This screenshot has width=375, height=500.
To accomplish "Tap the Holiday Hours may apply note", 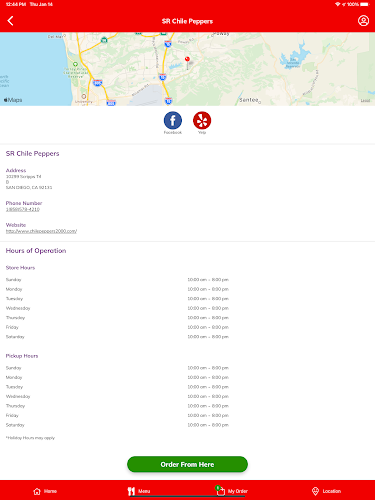I will point(30,438).
